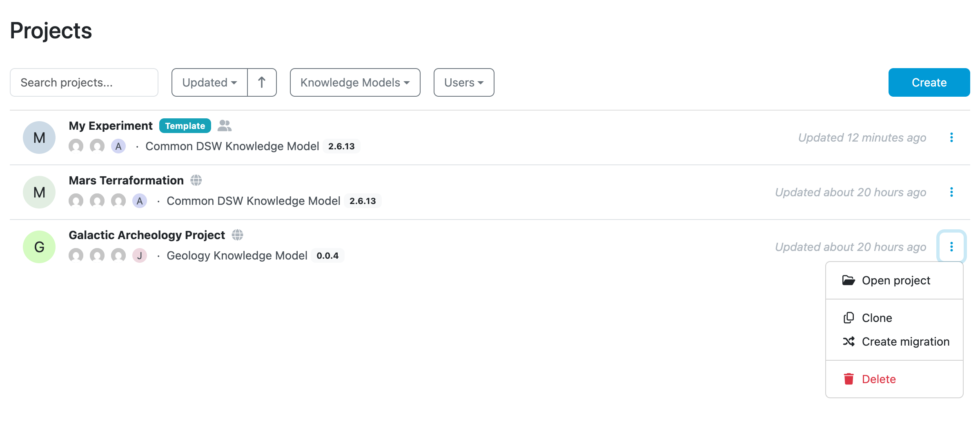Toggle sort direction arrow button
980x437 pixels.
click(262, 82)
